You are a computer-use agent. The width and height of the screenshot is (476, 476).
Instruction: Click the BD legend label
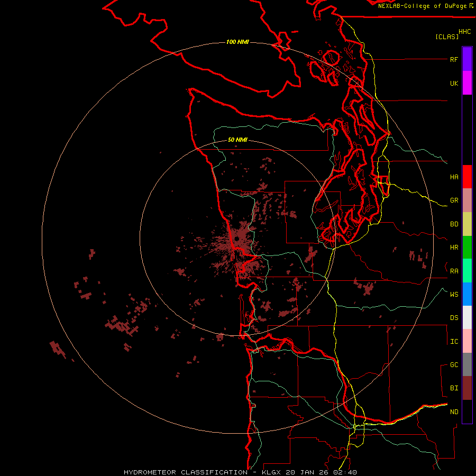(454, 224)
